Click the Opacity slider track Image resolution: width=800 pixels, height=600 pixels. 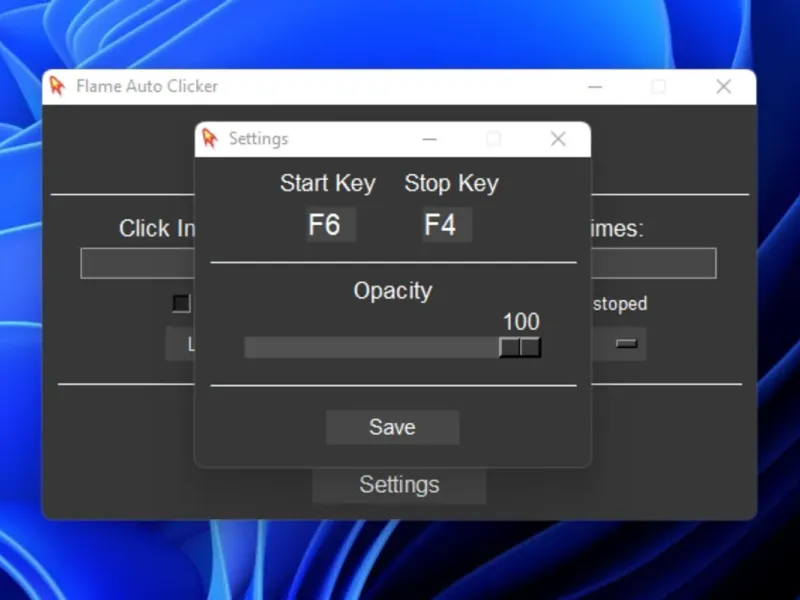coord(393,347)
